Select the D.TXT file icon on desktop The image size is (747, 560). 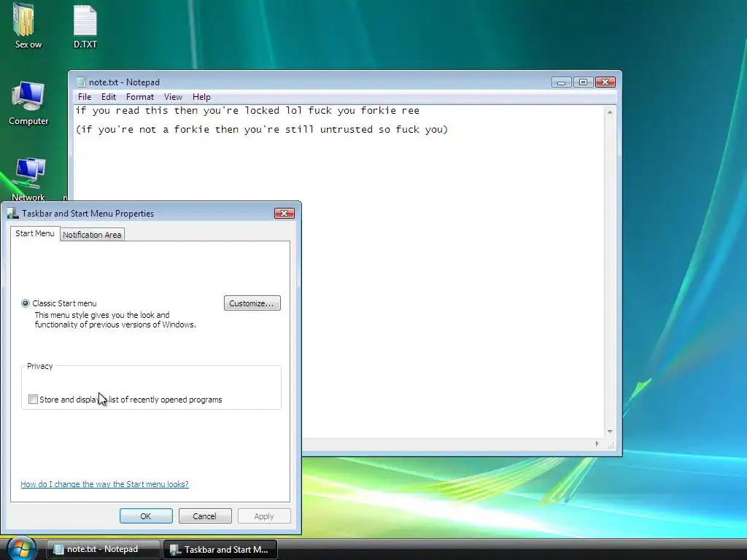click(85, 26)
